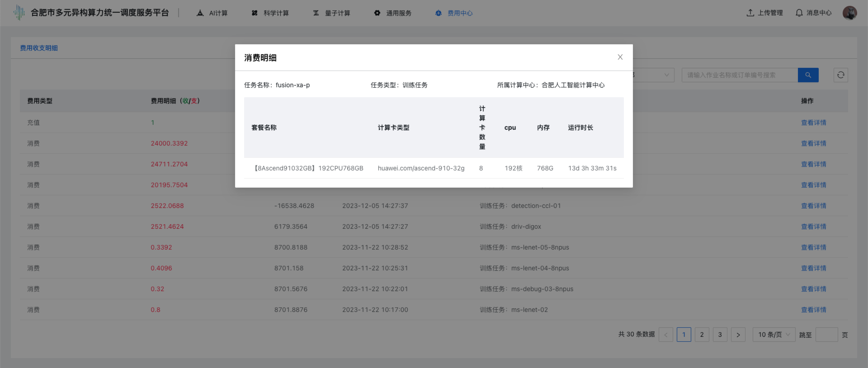
Task: Go to next page arrow
Action: click(x=738, y=335)
